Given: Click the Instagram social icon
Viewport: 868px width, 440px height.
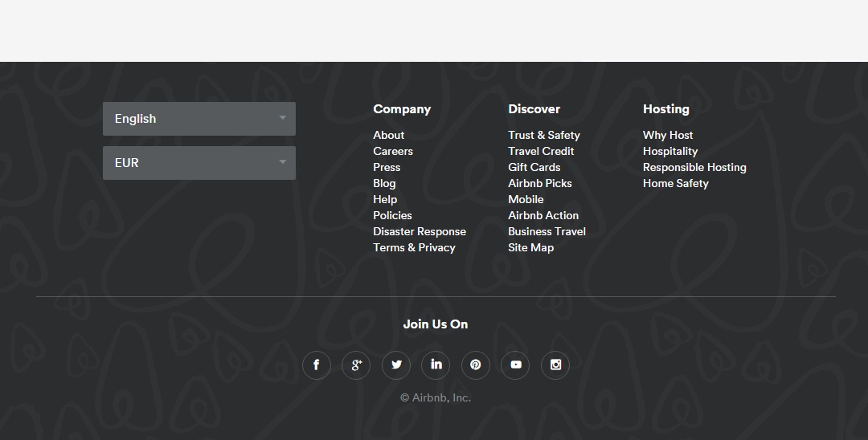Looking at the screenshot, I should coord(555,365).
